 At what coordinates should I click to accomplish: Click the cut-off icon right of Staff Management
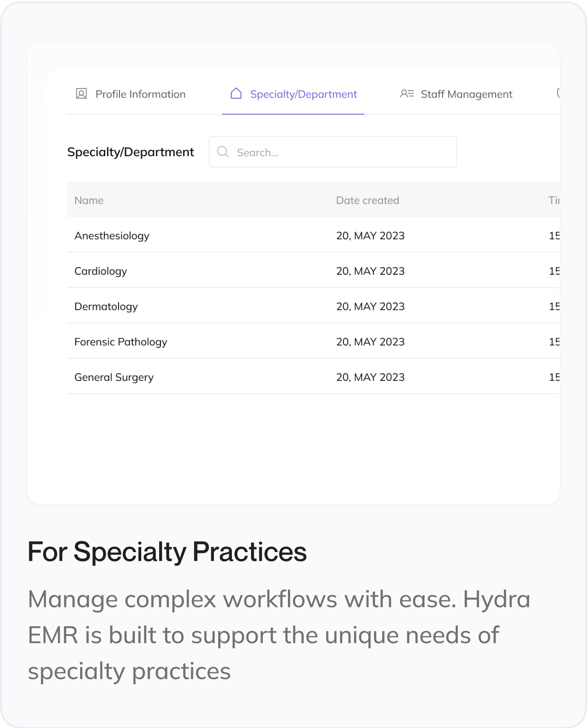click(x=557, y=94)
